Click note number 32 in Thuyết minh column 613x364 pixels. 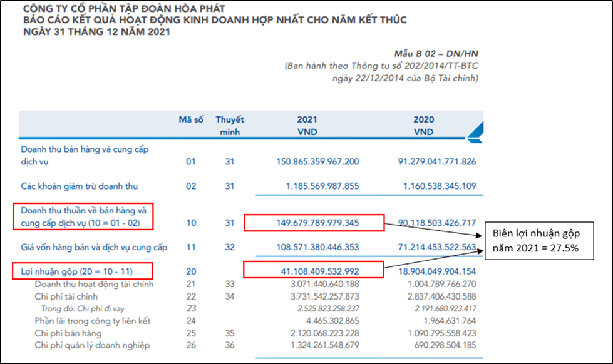pyautogui.click(x=230, y=247)
